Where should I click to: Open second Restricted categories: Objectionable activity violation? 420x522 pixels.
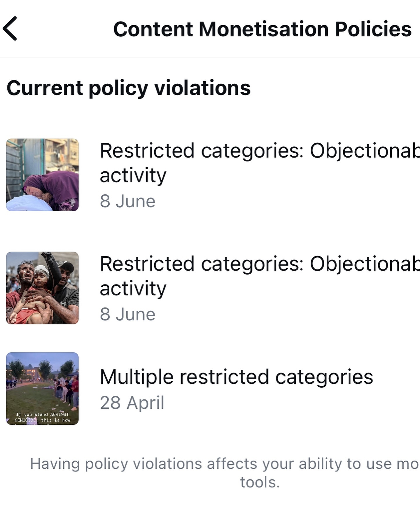260,264
